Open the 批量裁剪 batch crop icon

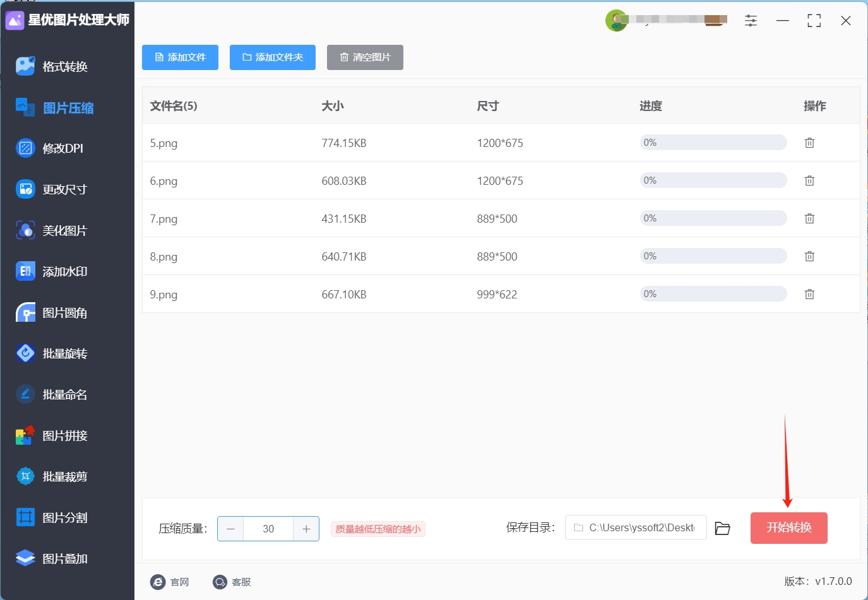[25, 476]
